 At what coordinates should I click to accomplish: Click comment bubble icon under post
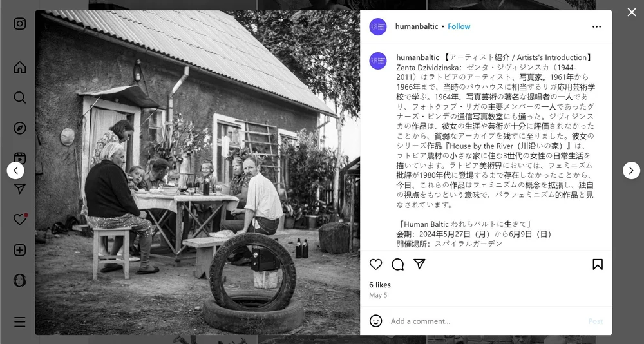pyautogui.click(x=397, y=264)
